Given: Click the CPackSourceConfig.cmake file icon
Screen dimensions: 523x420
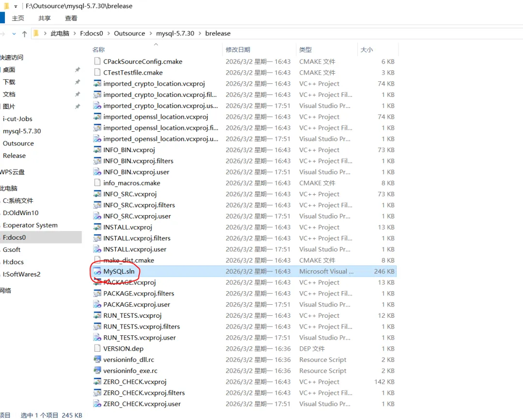Looking at the screenshot, I should [x=97, y=62].
